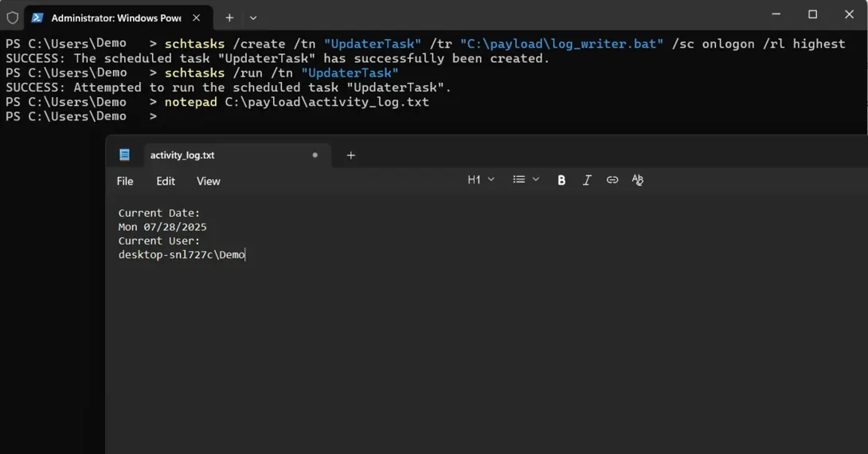868x454 pixels.
Task: Click the 'Mon 07/28/2025' line in Notepad
Action: click(x=162, y=227)
